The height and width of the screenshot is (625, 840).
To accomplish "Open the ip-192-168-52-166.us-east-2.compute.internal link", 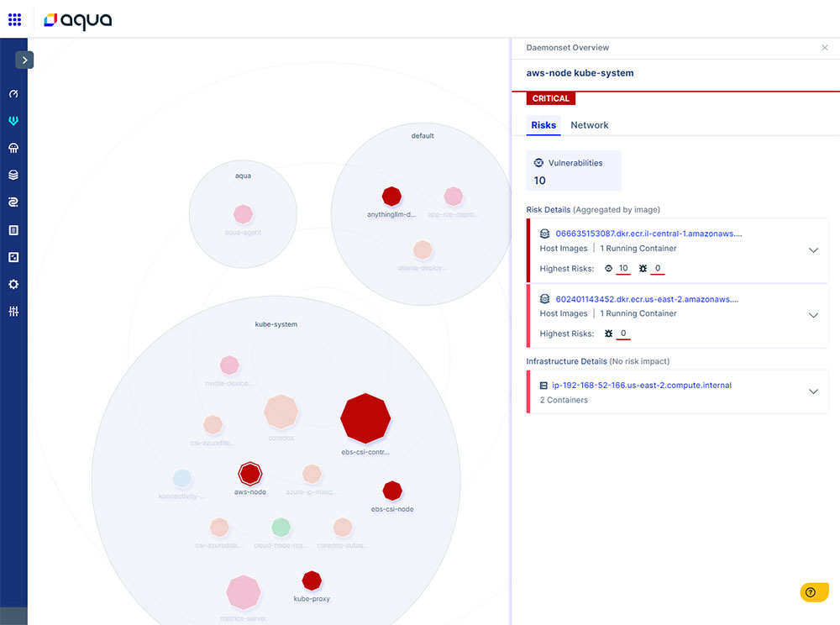I will (x=641, y=385).
